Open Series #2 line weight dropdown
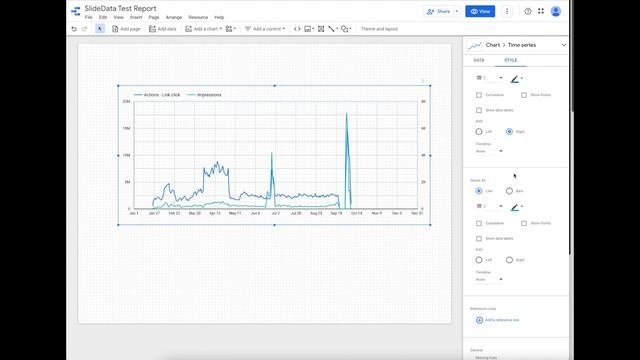The image size is (640, 360). coord(489,206)
